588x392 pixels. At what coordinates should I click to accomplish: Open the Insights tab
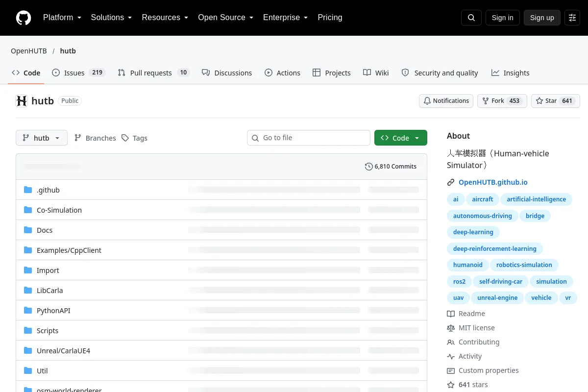[510, 73]
